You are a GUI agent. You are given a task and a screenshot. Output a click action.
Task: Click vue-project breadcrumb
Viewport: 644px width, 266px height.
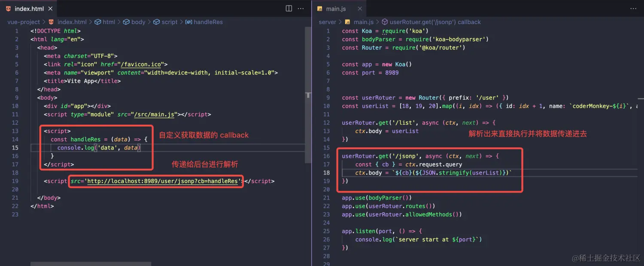(x=24, y=22)
